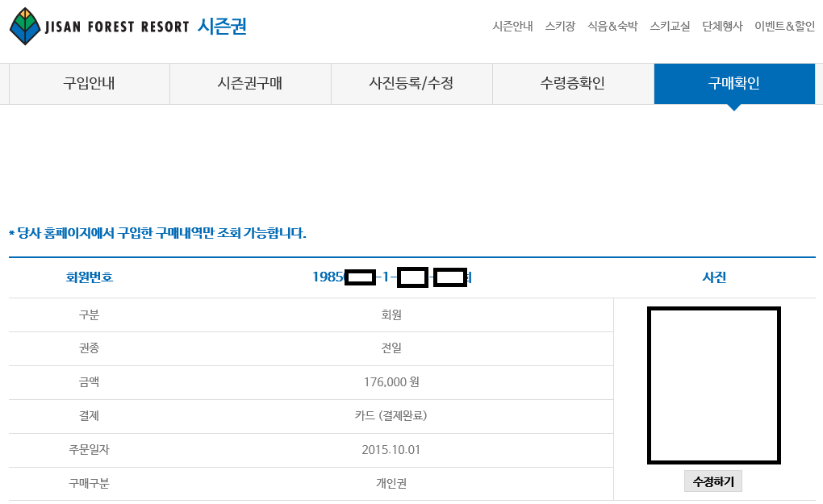Open the 스키장 menu
The height and width of the screenshot is (504, 823).
[560, 27]
